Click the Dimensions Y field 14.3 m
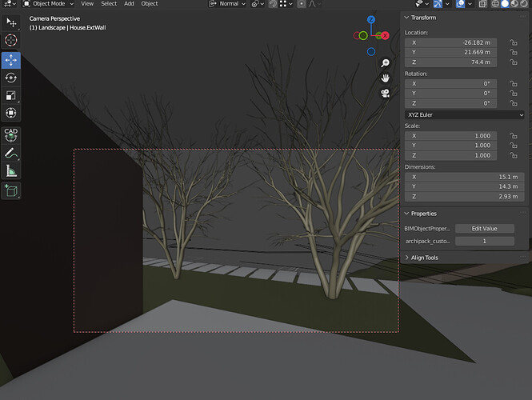 464,186
